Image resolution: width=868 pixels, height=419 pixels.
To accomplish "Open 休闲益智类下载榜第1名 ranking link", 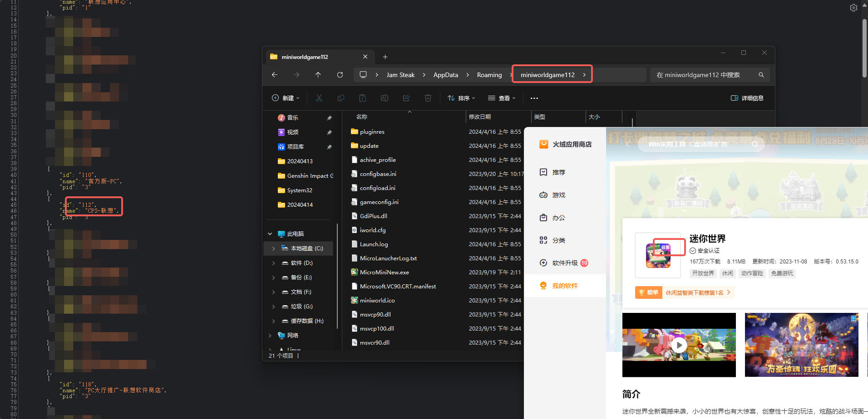I will click(698, 292).
